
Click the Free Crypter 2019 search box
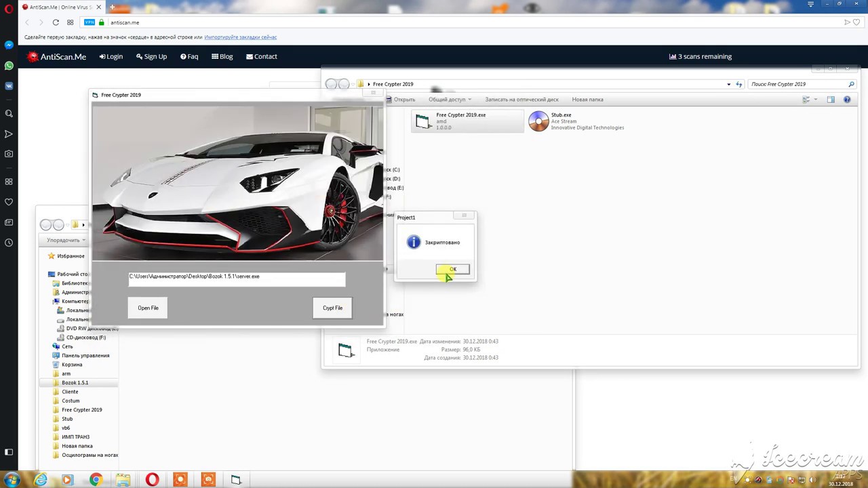tap(802, 84)
